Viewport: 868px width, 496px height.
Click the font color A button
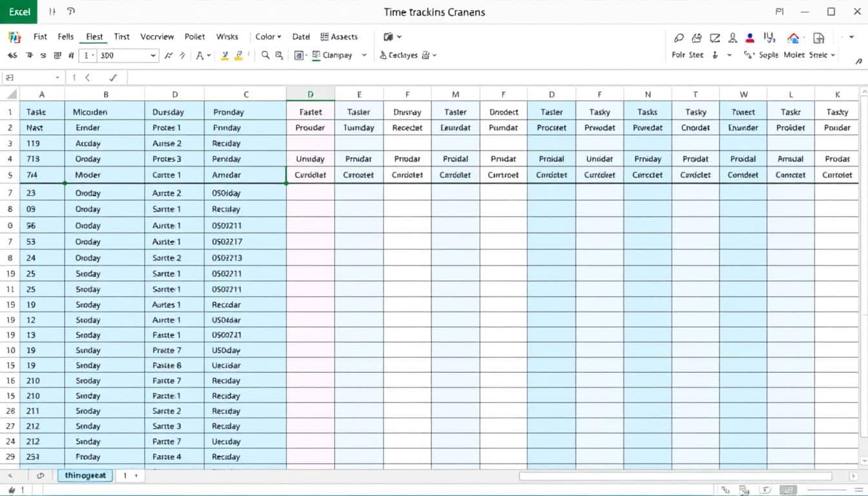200,56
